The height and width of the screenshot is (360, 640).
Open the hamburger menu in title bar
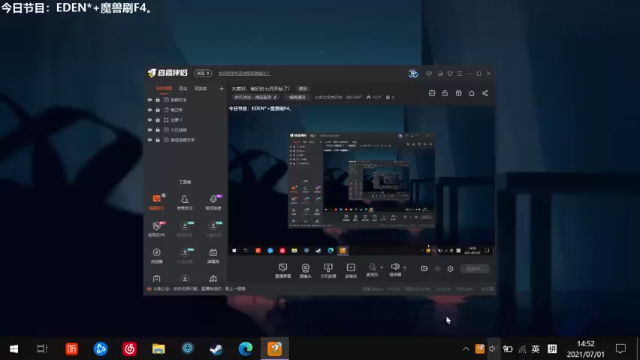click(460, 73)
